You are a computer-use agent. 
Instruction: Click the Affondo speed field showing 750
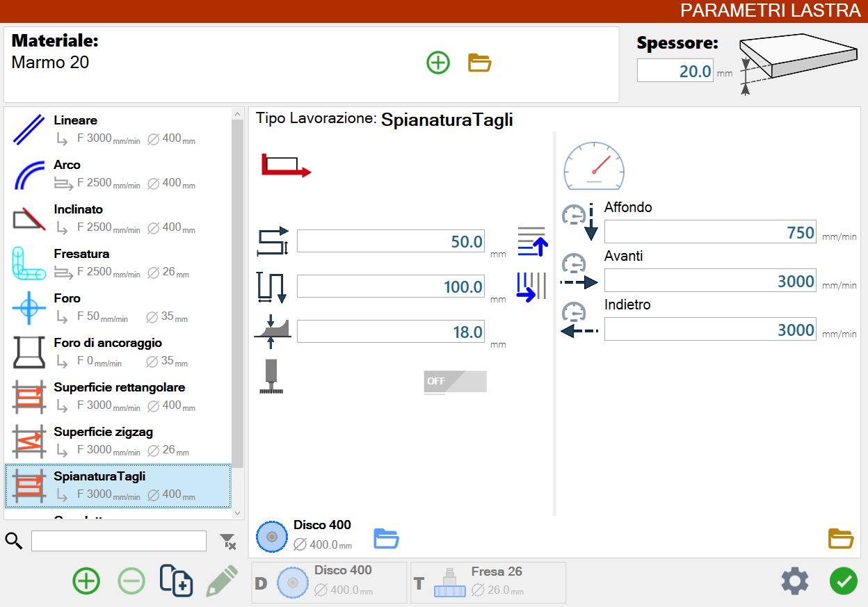710,232
